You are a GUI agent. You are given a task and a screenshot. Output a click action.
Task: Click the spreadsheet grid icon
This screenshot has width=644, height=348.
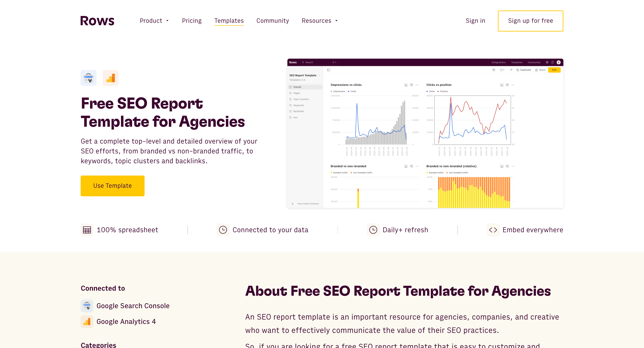pos(87,230)
